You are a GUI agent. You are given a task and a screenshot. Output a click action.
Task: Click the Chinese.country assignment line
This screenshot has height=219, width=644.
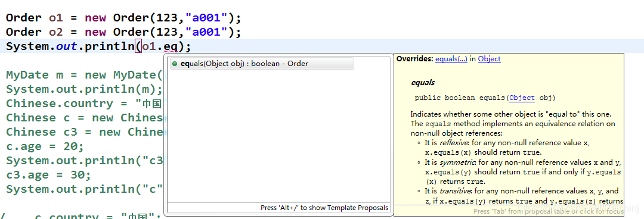84,104
